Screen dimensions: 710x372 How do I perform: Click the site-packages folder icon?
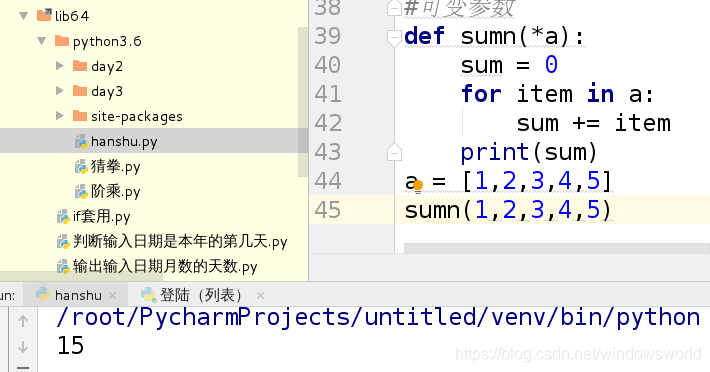(x=80, y=115)
